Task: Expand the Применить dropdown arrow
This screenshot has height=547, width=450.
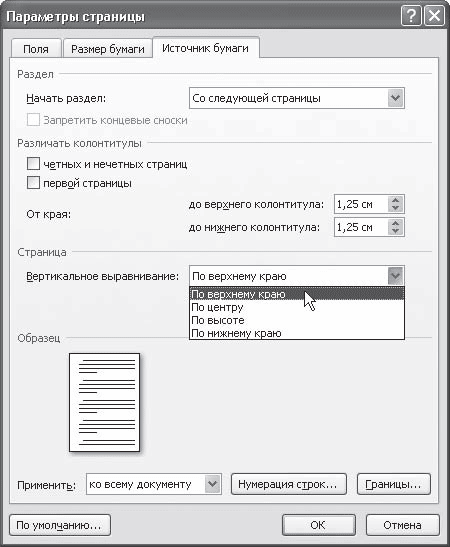Action: click(212, 484)
